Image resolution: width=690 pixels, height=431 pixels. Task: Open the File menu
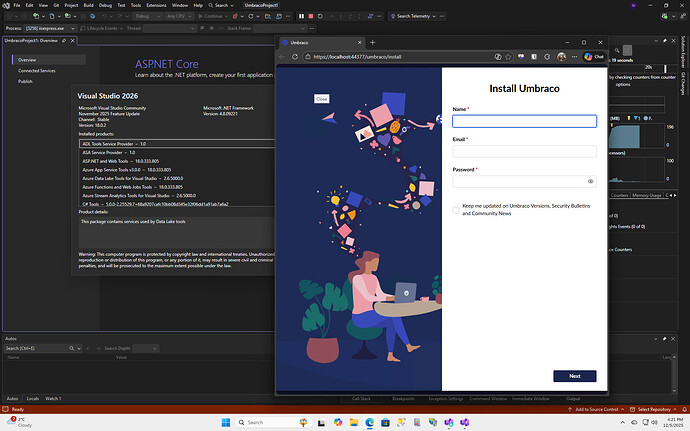pos(17,5)
